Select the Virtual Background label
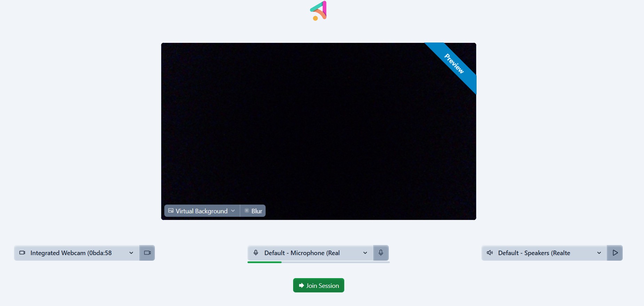The image size is (644, 306). pos(202,211)
